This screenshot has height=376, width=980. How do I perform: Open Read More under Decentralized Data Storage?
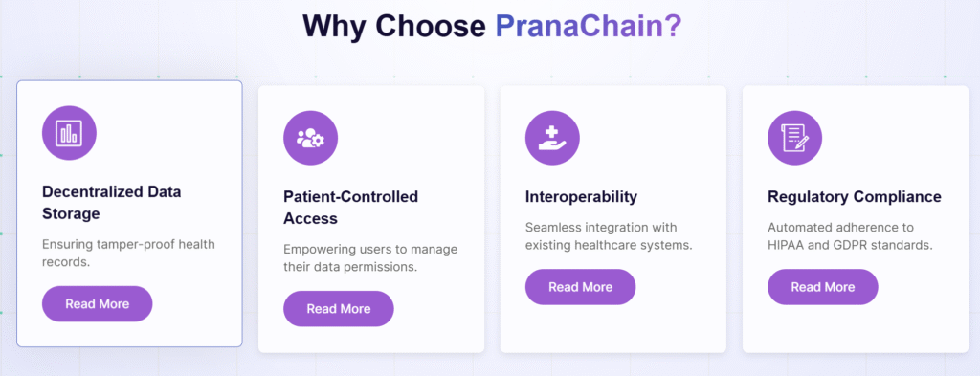click(97, 303)
